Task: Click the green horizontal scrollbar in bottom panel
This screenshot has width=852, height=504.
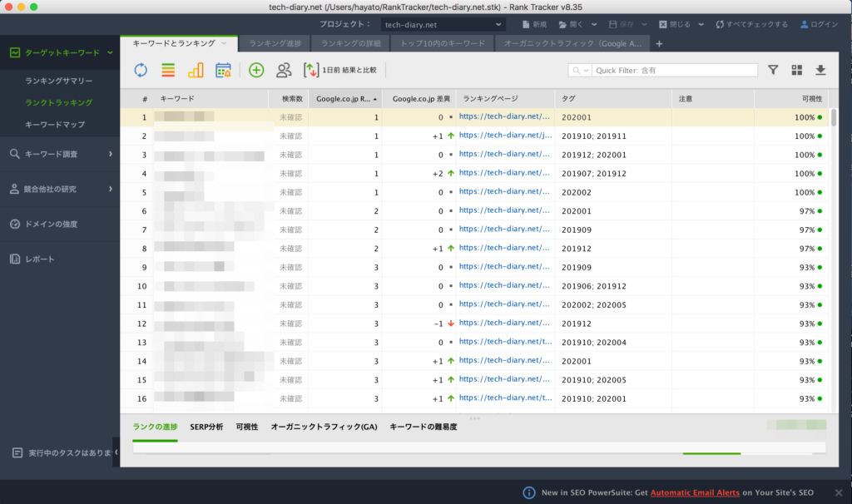Action: [712, 453]
